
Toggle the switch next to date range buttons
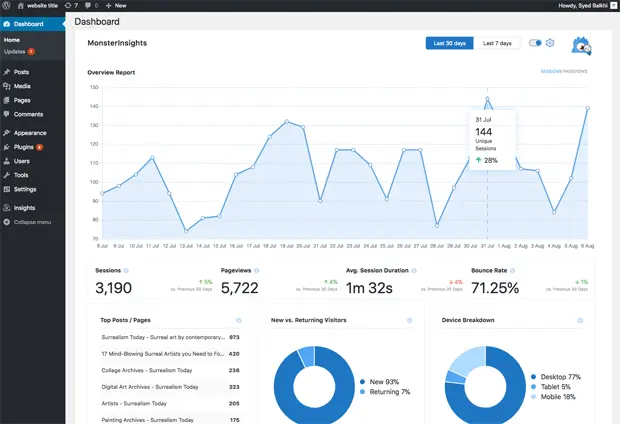pos(535,43)
